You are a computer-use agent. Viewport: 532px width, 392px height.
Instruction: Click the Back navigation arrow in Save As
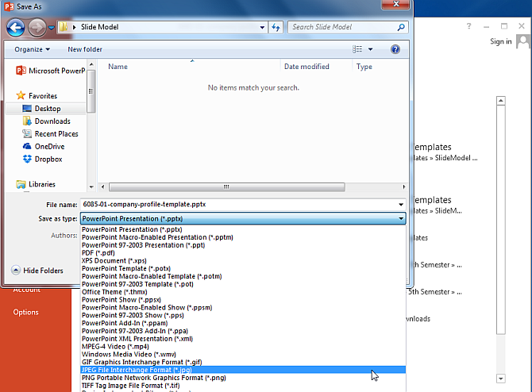click(x=15, y=28)
